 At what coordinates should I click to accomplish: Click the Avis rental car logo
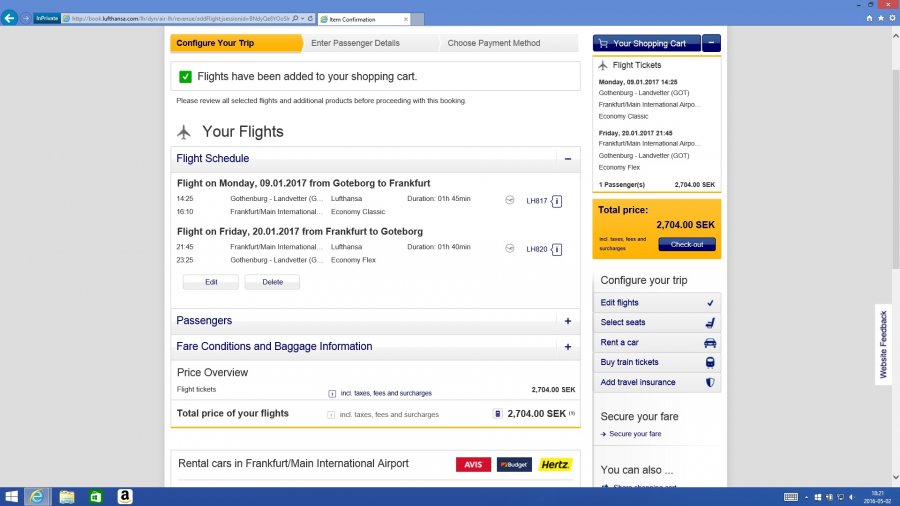pos(473,465)
